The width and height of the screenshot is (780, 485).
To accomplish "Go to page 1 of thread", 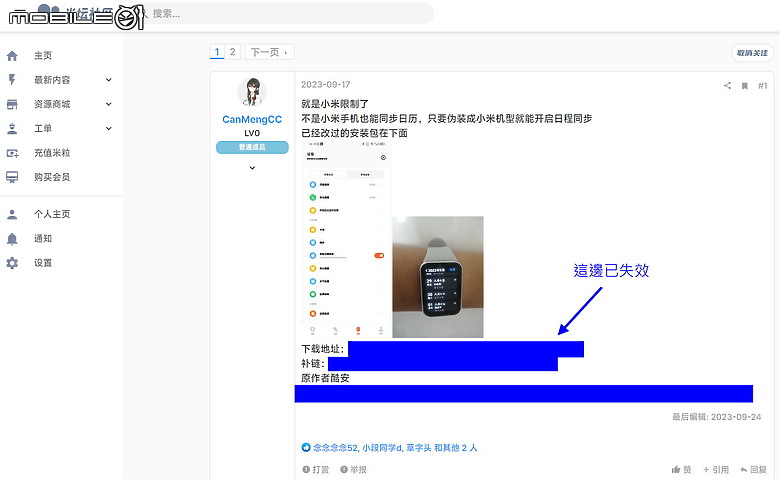I will (217, 52).
